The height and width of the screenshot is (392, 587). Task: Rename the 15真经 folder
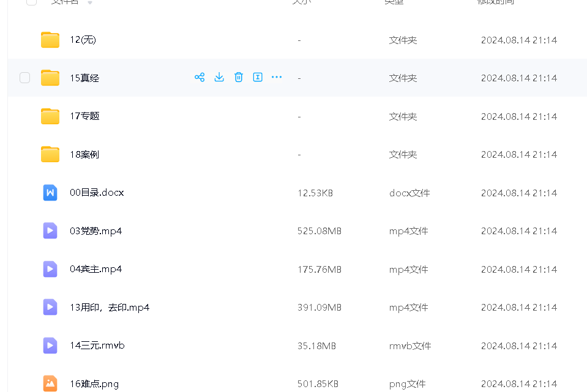(x=258, y=77)
